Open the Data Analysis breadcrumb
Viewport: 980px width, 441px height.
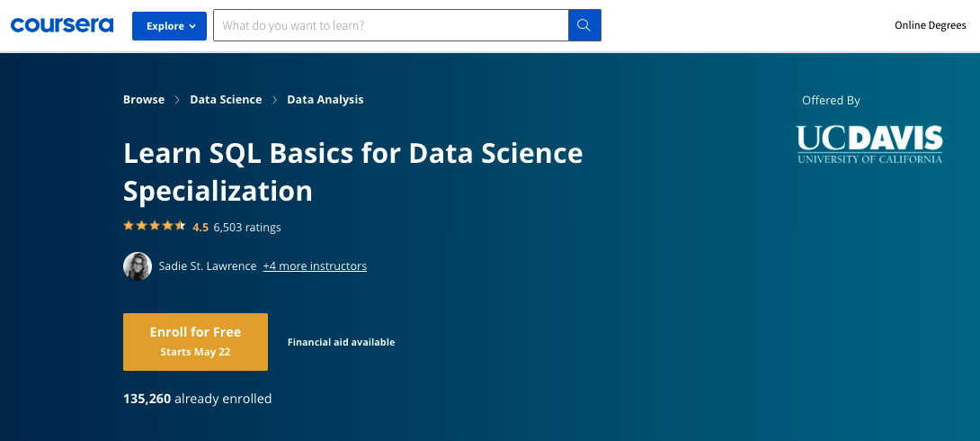coord(325,100)
